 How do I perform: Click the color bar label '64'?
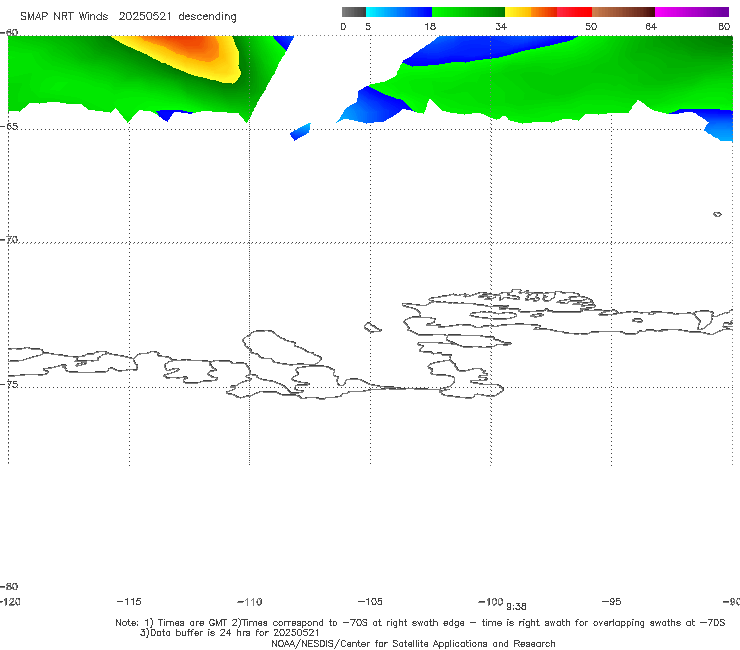point(651,27)
